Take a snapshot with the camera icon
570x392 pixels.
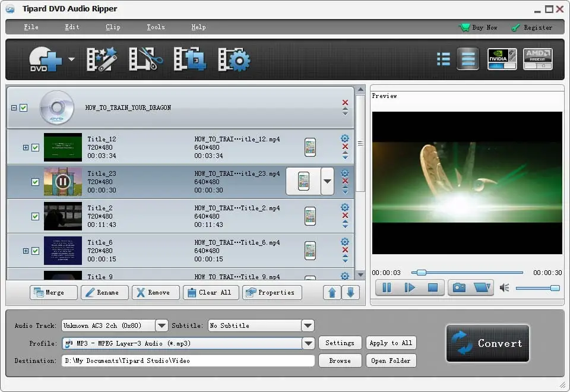(459, 288)
